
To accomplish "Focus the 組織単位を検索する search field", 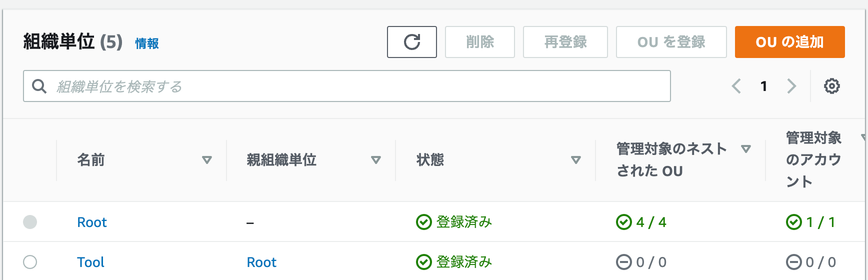I will pyautogui.click(x=346, y=86).
